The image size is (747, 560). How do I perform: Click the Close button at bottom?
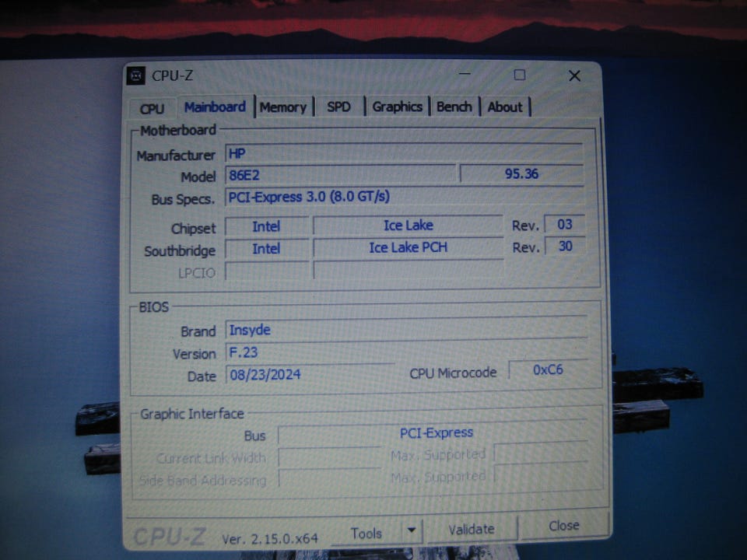pos(564,526)
